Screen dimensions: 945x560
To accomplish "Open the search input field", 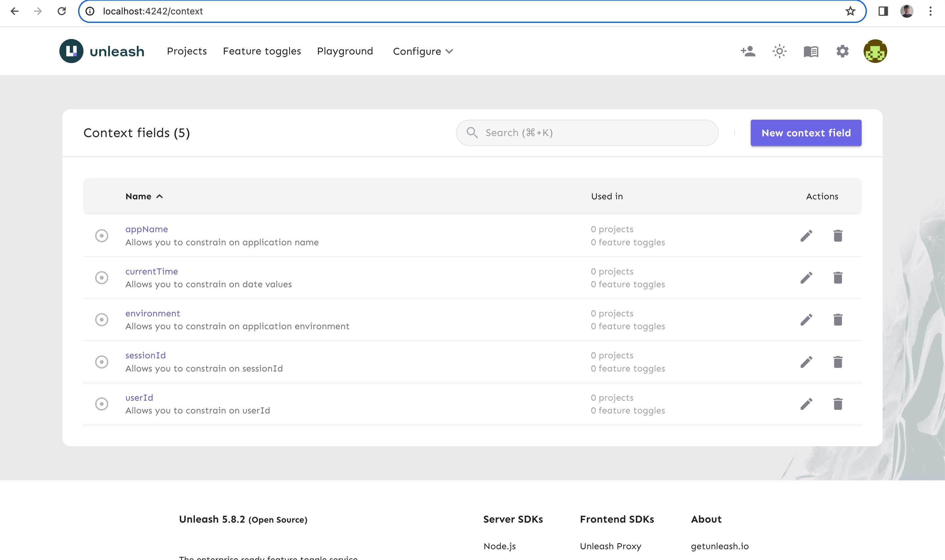I will click(587, 133).
